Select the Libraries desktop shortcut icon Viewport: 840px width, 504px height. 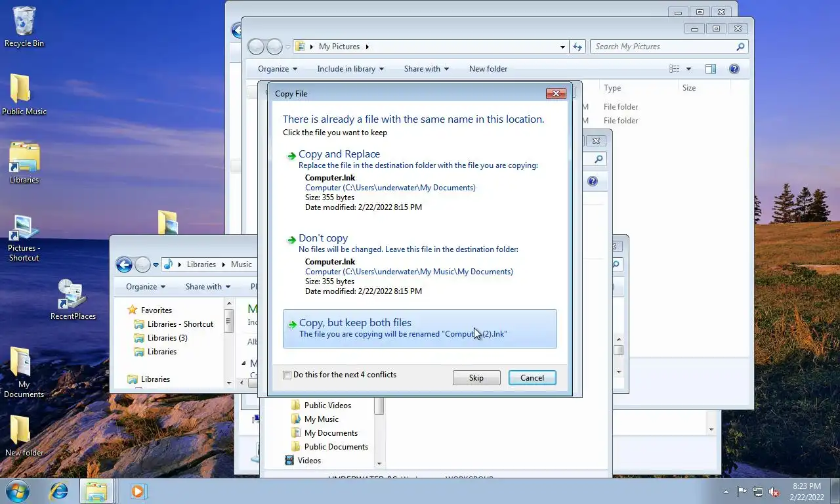tap(24, 163)
